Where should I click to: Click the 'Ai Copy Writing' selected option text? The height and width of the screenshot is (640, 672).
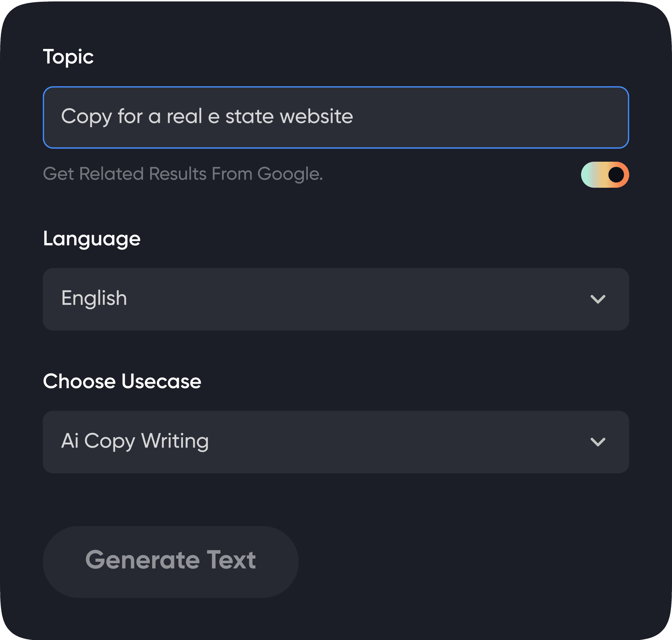point(135,441)
